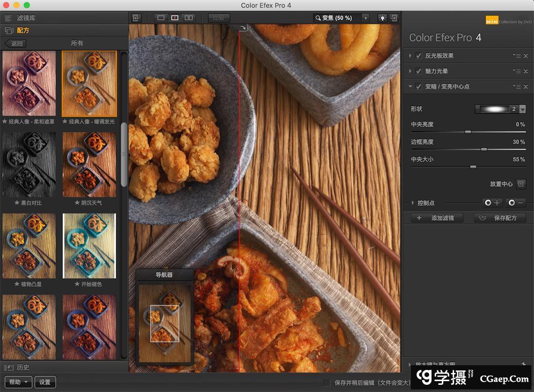Click the 保存配方 button
This screenshot has width=534, height=392.
pyautogui.click(x=499, y=218)
